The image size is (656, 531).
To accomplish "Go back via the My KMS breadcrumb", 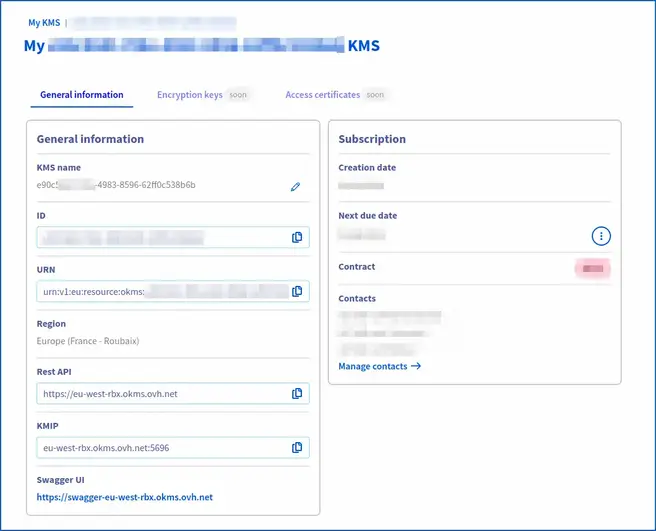I will point(46,22).
